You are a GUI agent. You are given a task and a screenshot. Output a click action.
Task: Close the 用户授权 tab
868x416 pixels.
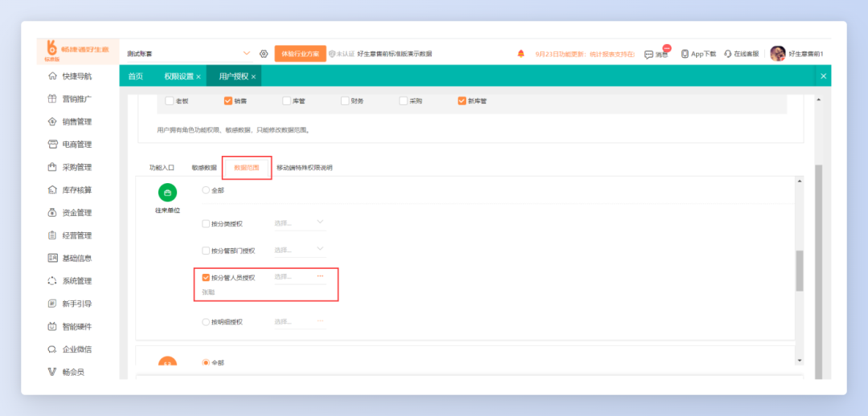click(253, 77)
